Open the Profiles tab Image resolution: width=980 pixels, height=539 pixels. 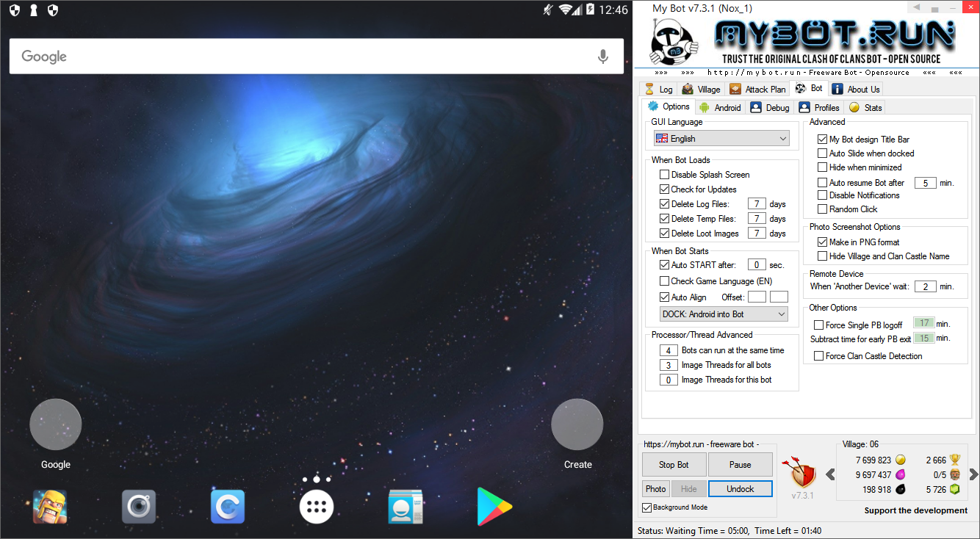point(818,106)
